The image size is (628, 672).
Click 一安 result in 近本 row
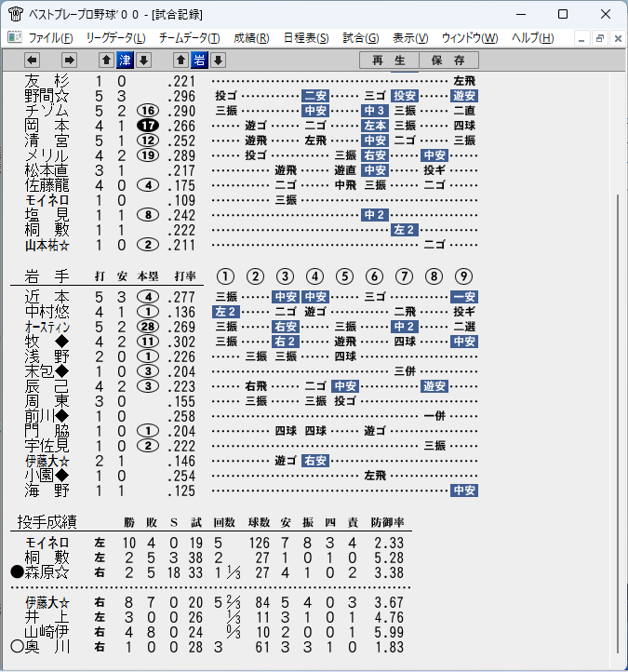point(464,297)
